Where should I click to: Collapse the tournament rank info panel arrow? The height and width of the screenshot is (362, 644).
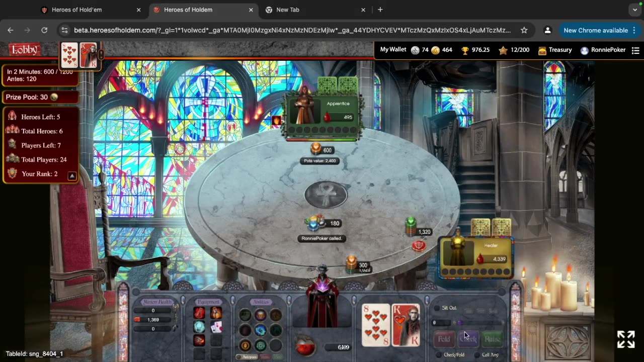point(72,176)
